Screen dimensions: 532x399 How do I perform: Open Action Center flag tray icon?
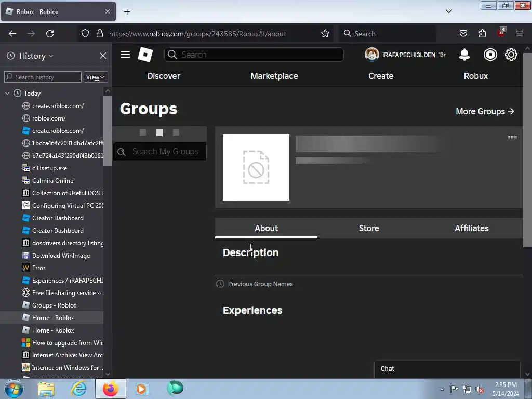click(x=454, y=389)
